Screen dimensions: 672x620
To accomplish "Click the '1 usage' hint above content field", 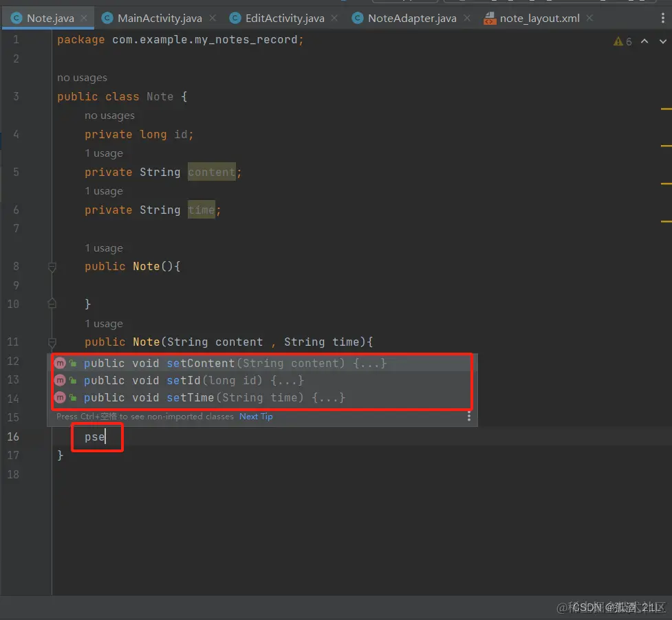I will tap(104, 153).
